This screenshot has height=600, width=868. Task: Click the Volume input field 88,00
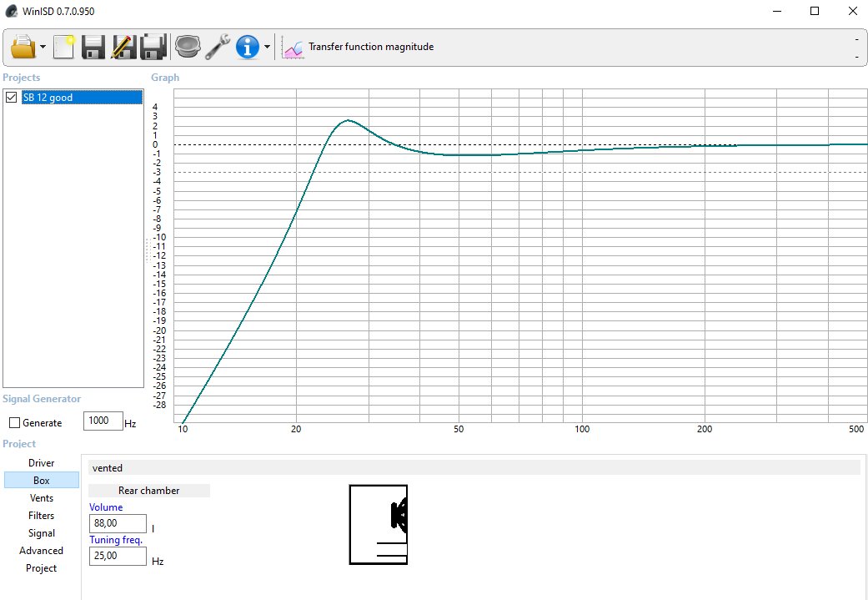click(118, 523)
